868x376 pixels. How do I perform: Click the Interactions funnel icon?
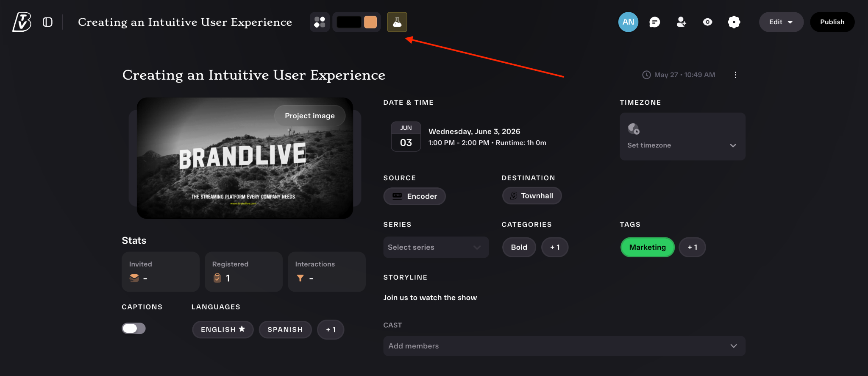(300, 278)
